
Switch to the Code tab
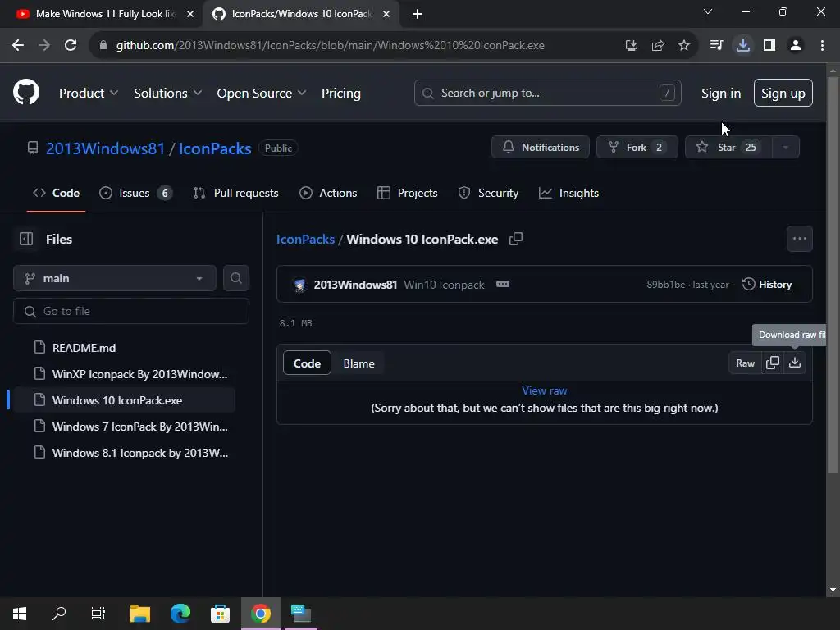[57, 193]
